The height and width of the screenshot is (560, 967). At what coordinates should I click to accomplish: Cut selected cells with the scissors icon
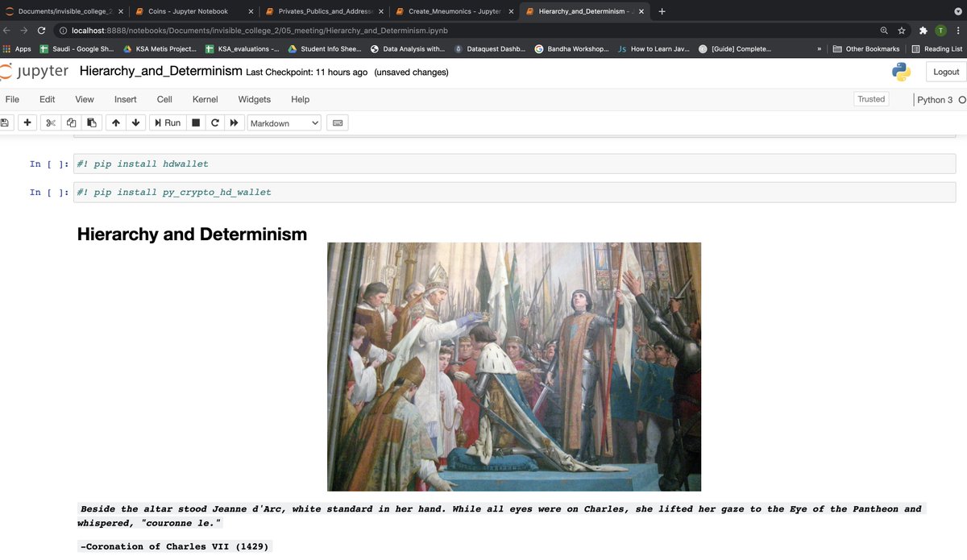click(51, 122)
